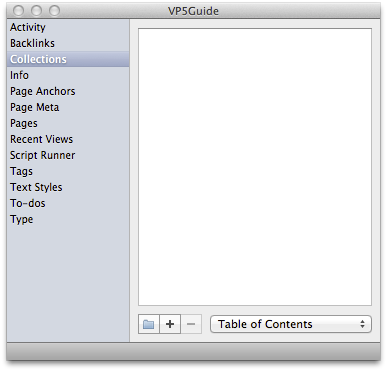
Task: Add a new collection with plus button
Action: tap(170, 324)
